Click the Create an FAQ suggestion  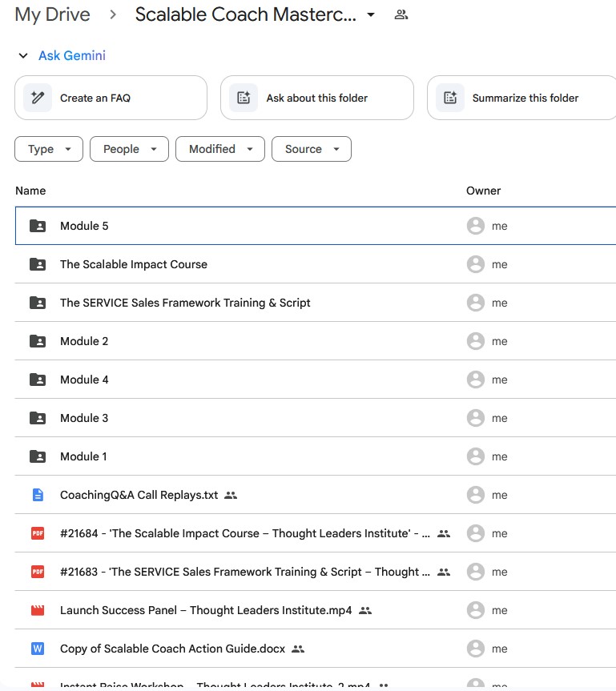pos(111,98)
